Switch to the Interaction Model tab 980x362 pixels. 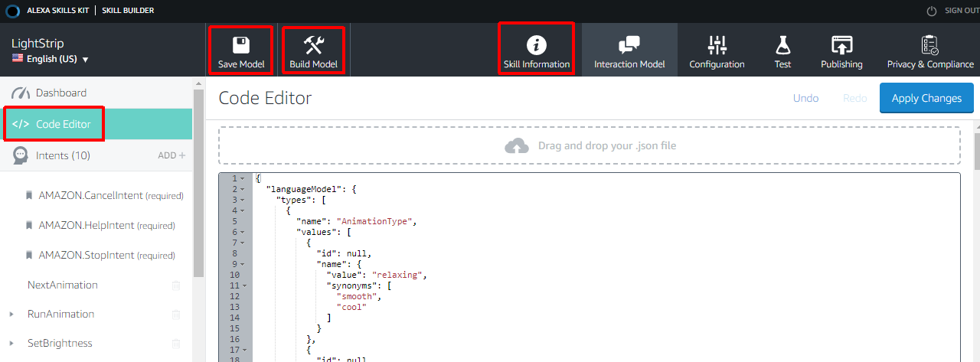pyautogui.click(x=629, y=51)
